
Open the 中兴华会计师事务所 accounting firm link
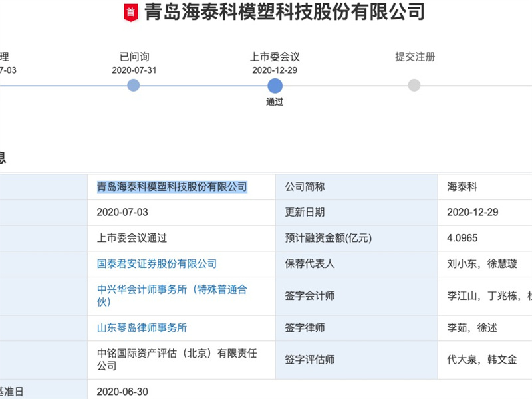pyautogui.click(x=172, y=295)
